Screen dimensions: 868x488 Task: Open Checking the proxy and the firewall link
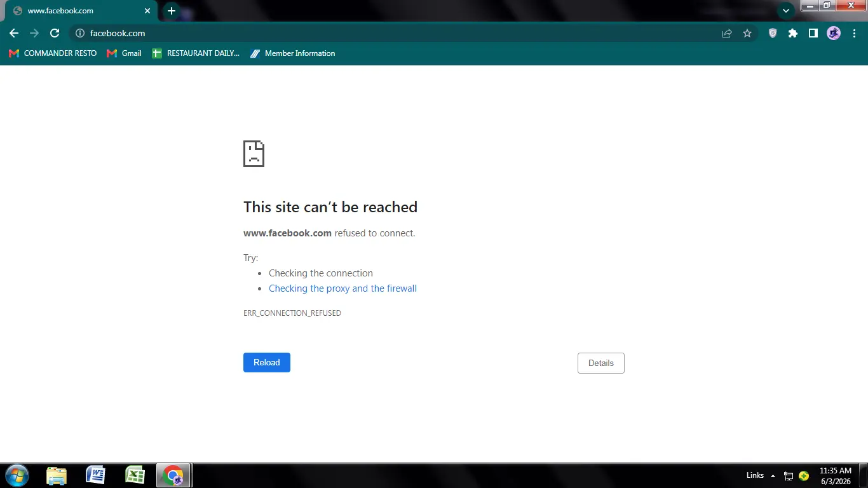click(x=342, y=288)
